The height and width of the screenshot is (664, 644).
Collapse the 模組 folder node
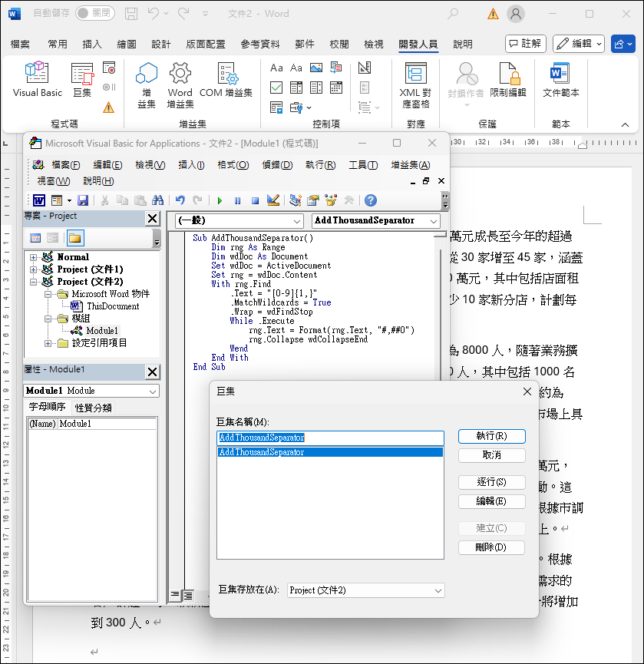48,319
